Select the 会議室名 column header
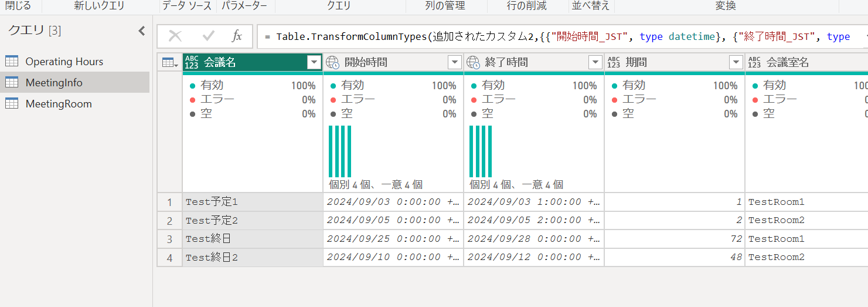 [x=806, y=62]
